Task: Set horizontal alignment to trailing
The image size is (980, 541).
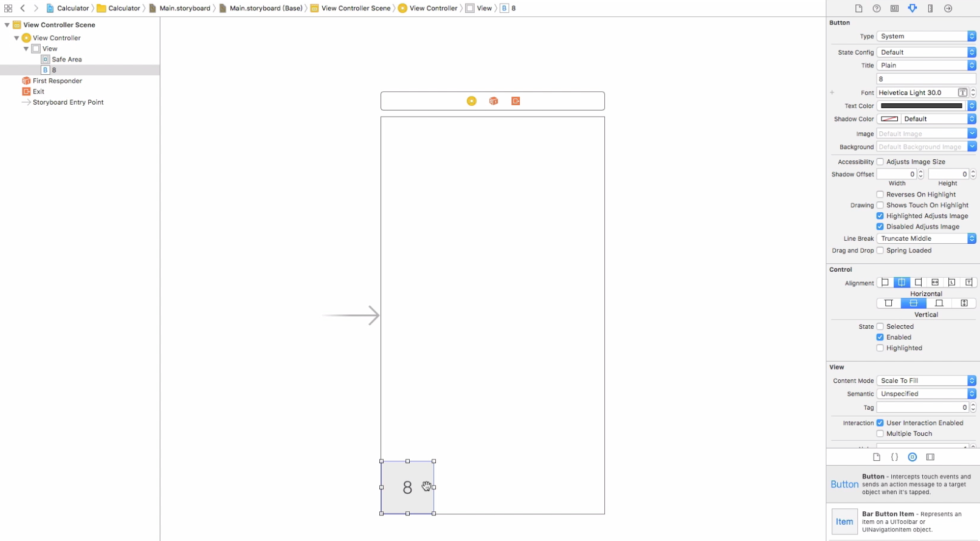Action: 968,283
